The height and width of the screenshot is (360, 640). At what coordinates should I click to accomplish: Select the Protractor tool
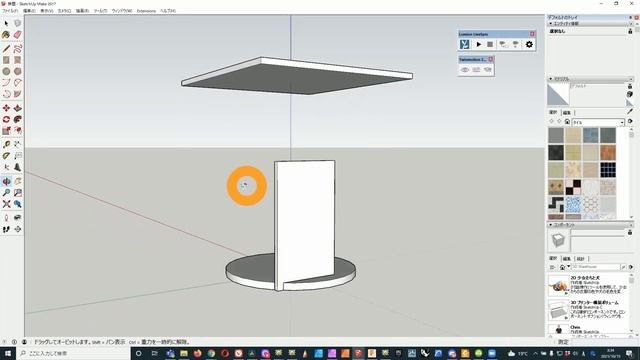6,156
